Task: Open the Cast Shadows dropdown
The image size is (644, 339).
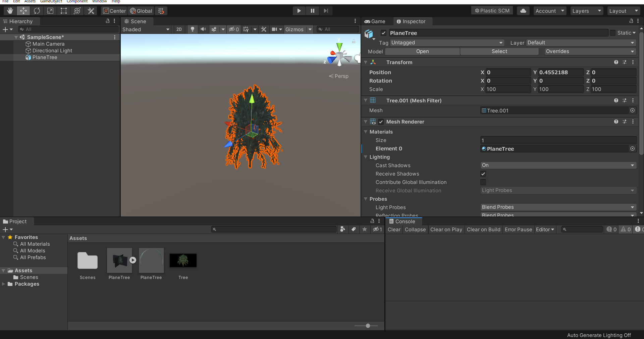Action: click(x=558, y=165)
